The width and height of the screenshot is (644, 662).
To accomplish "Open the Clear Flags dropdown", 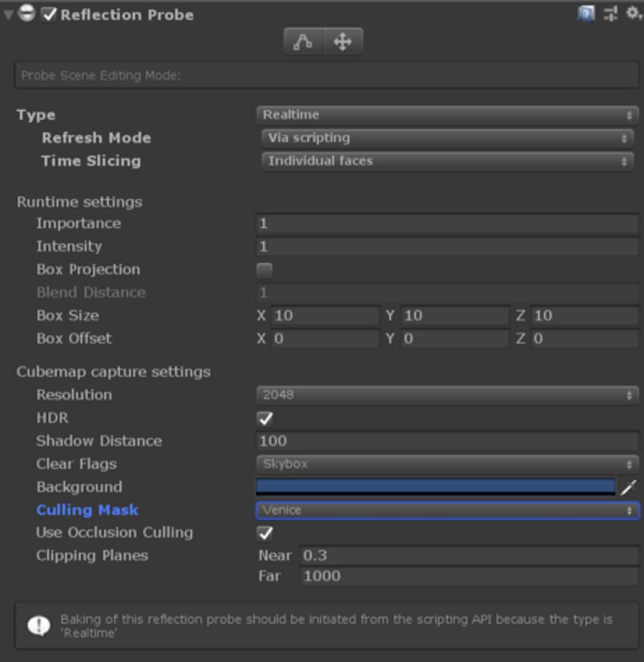I will pyautogui.click(x=447, y=464).
